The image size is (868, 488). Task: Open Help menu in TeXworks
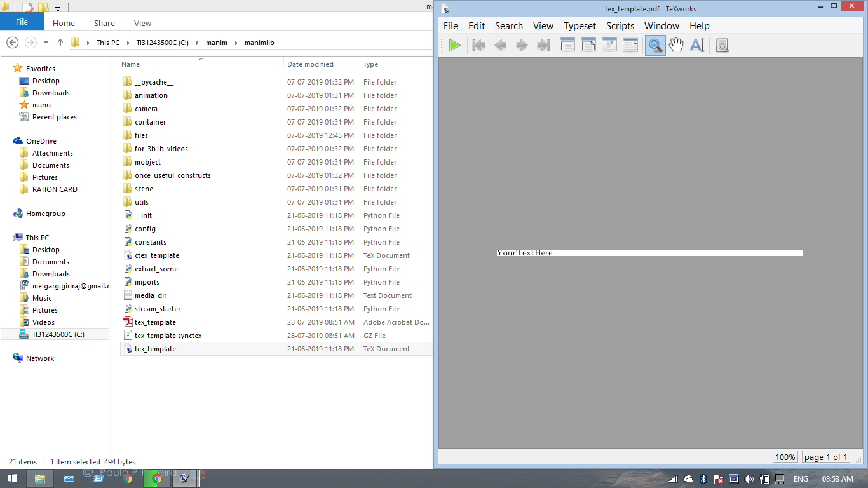point(700,26)
